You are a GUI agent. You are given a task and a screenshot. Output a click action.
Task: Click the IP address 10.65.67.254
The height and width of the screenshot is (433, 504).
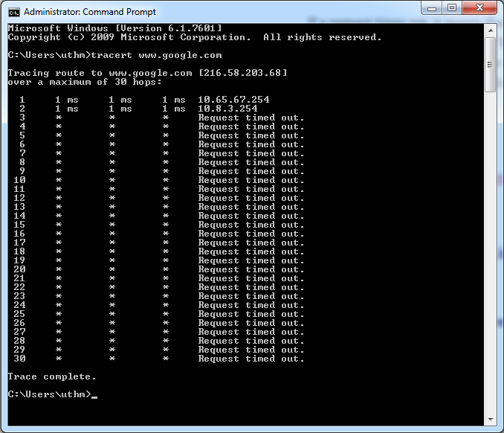tap(233, 100)
